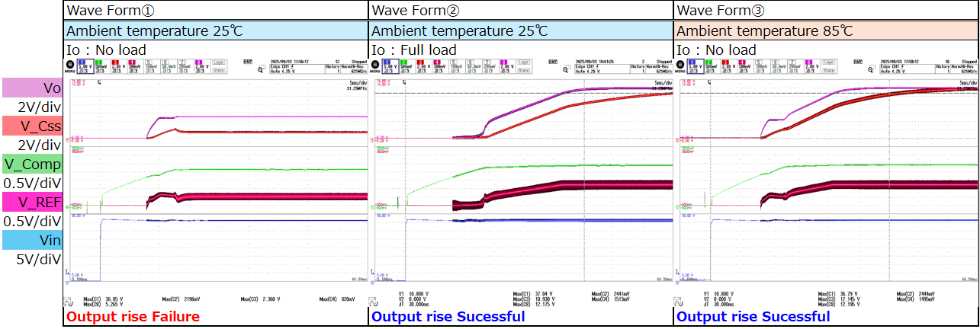
Task: Click 'Output rise Sucessful' under Wave Form③
Action: [x=753, y=317]
